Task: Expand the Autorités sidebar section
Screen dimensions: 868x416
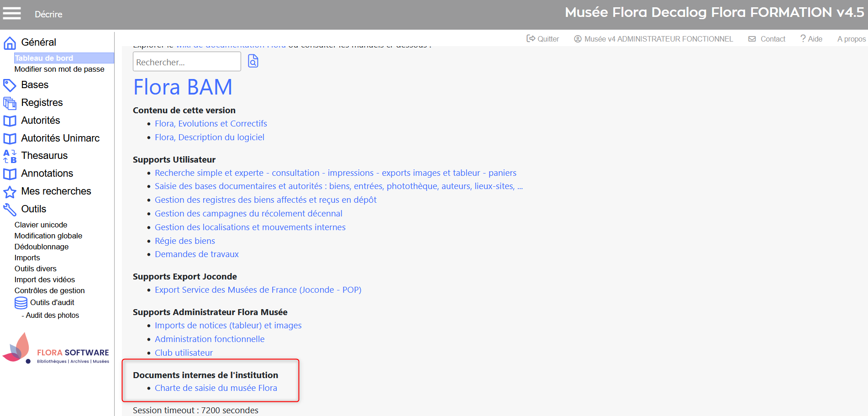Action: point(41,121)
